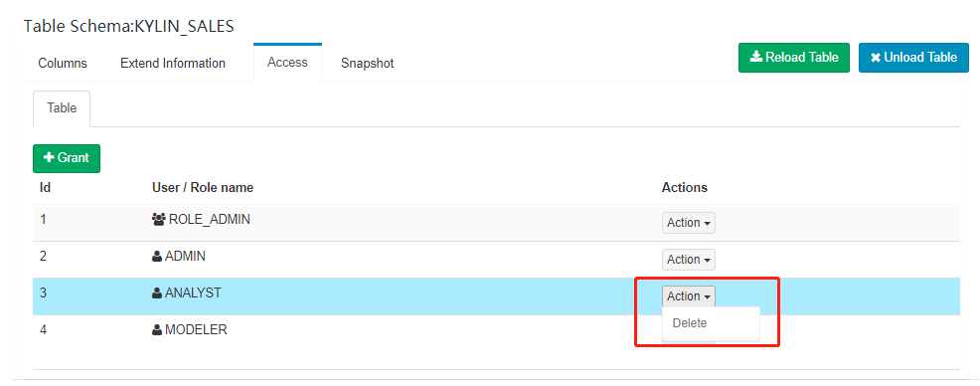Image resolution: width=980 pixels, height=386 pixels.
Task: Collapse Action dropdown for ANALYST row
Action: point(688,296)
